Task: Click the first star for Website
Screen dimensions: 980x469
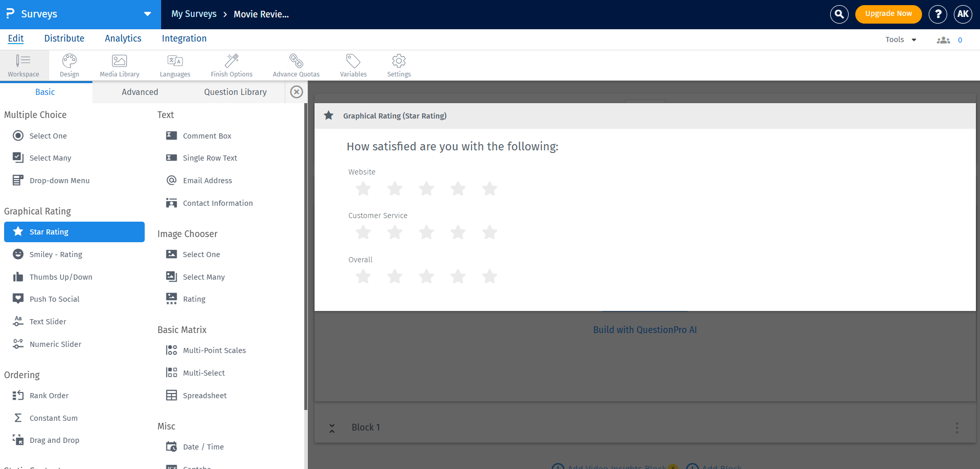Action: click(x=363, y=188)
